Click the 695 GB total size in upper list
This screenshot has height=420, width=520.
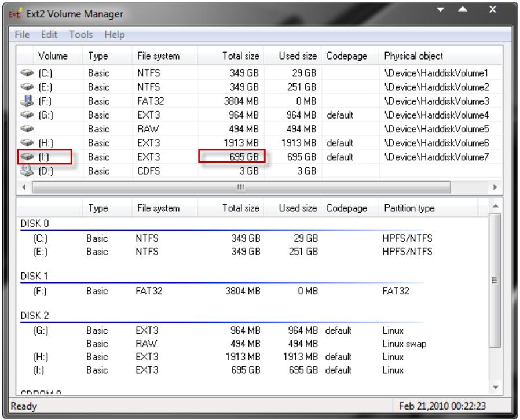pyautogui.click(x=244, y=157)
